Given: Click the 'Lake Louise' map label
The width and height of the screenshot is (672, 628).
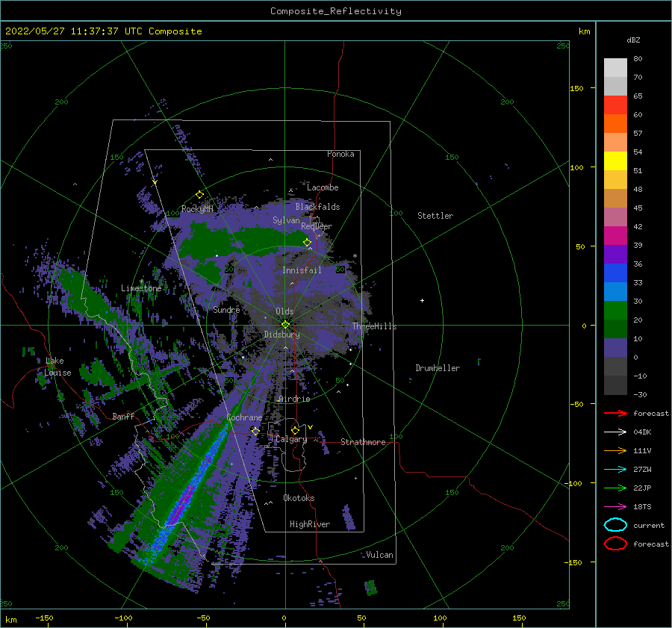Looking at the screenshot, I should [57, 367].
